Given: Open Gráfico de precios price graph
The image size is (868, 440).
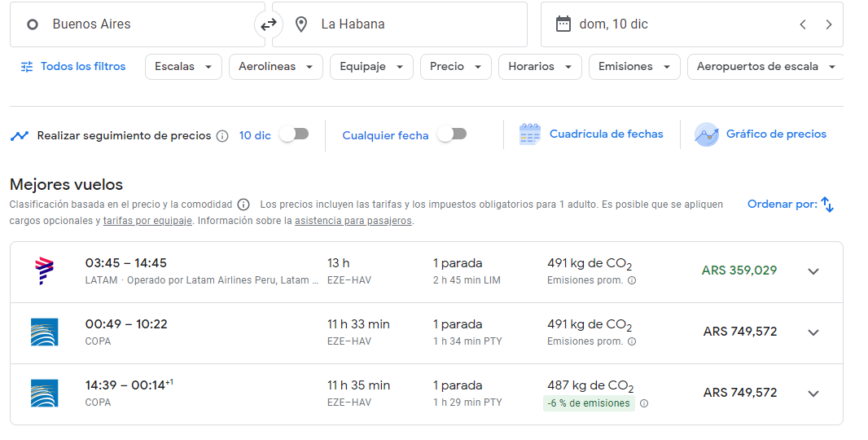Looking at the screenshot, I should click(x=761, y=134).
